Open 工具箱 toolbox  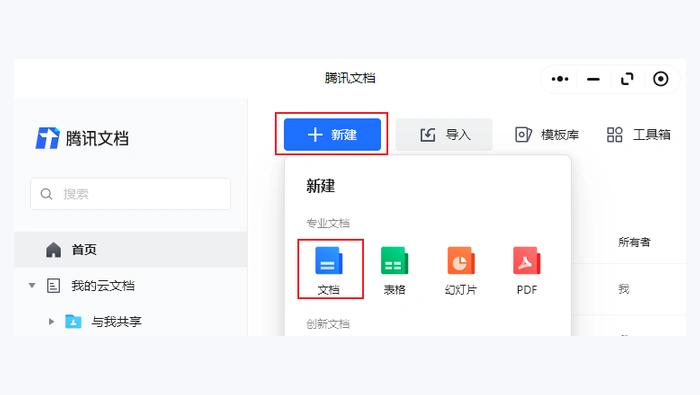(638, 134)
